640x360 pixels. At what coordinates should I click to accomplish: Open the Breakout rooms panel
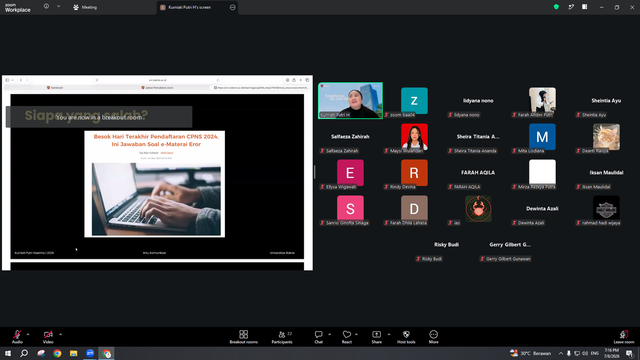(x=243, y=337)
